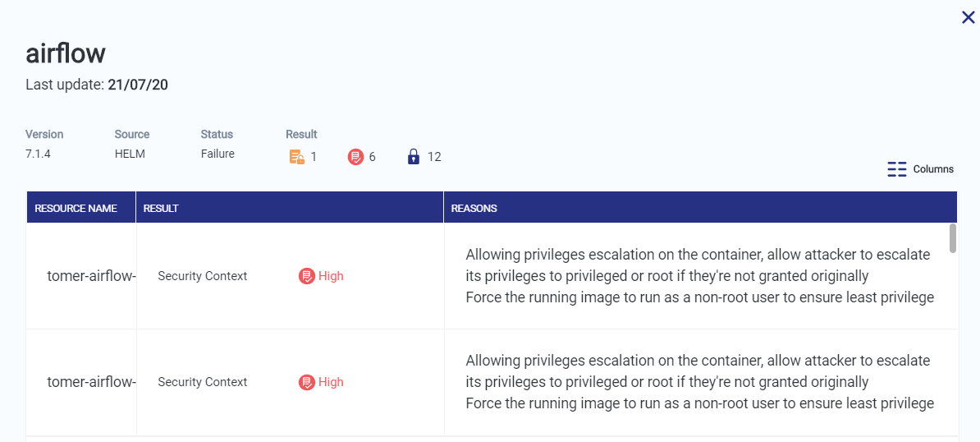Click the High label in second row
980x442 pixels.
click(331, 382)
